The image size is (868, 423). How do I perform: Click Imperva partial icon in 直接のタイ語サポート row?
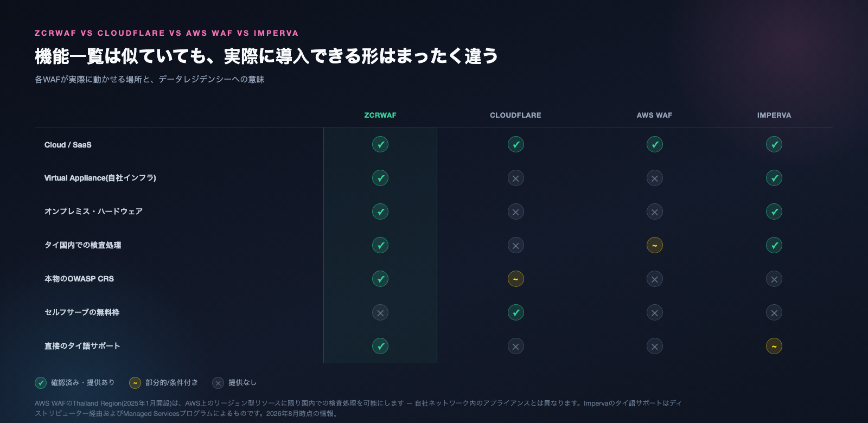click(x=774, y=347)
